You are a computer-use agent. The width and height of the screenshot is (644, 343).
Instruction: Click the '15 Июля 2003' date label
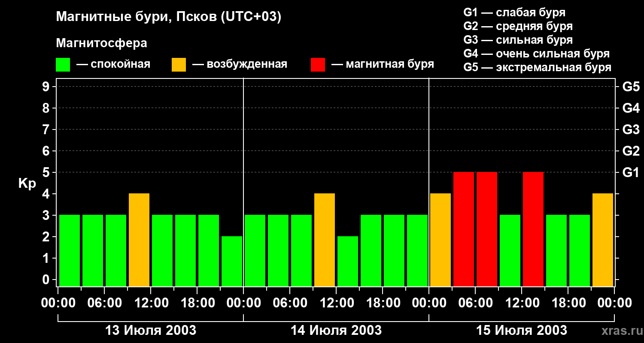tap(522, 331)
